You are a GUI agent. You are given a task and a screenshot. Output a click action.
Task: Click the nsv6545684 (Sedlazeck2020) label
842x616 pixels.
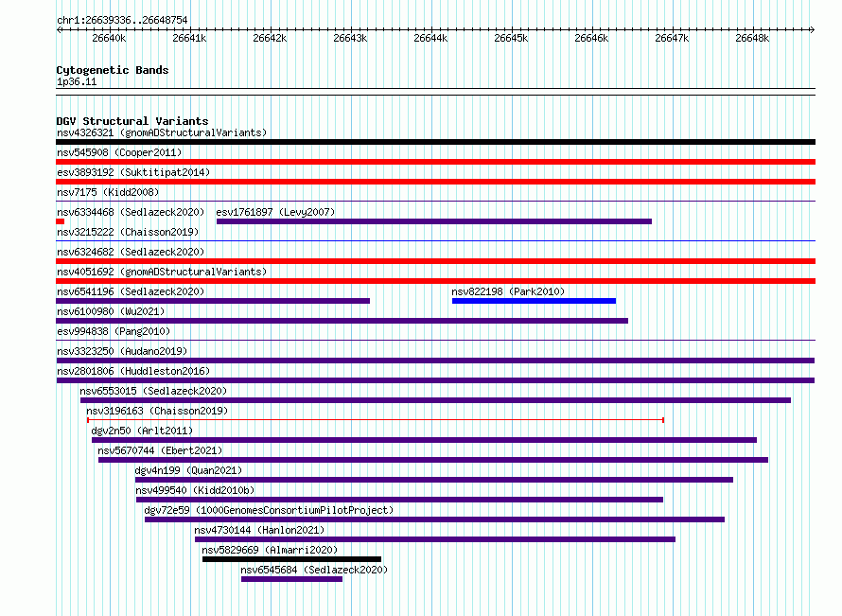click(314, 570)
